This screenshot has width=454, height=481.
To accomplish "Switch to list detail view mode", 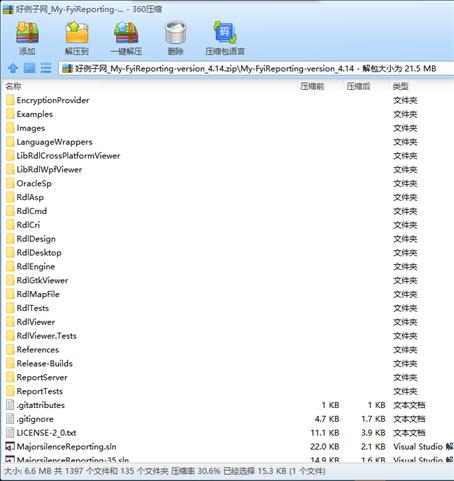I will (x=46, y=68).
